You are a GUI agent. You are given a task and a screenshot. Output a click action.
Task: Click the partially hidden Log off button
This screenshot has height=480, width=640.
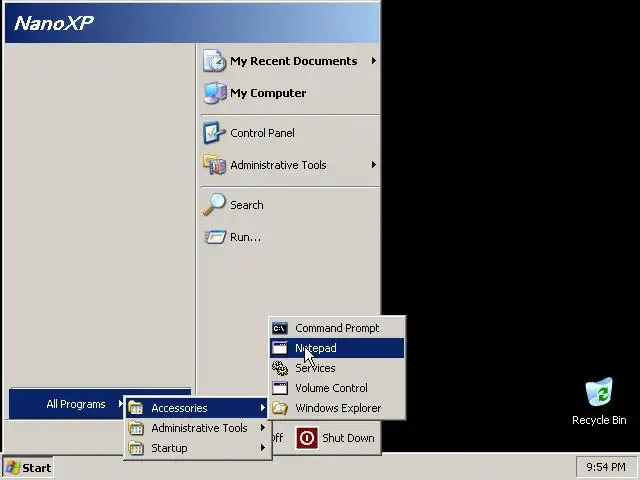tap(278, 438)
